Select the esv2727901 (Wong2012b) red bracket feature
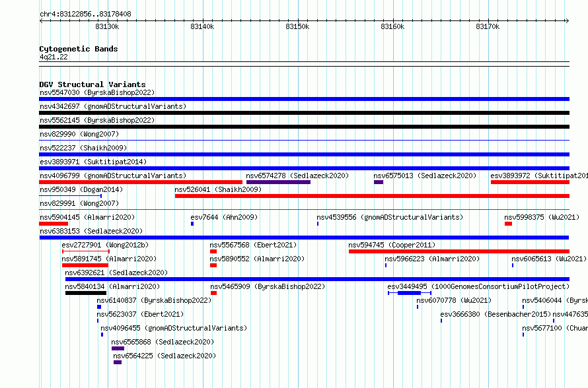Image resolution: width=588 pixels, height=388 pixels. tap(86, 251)
